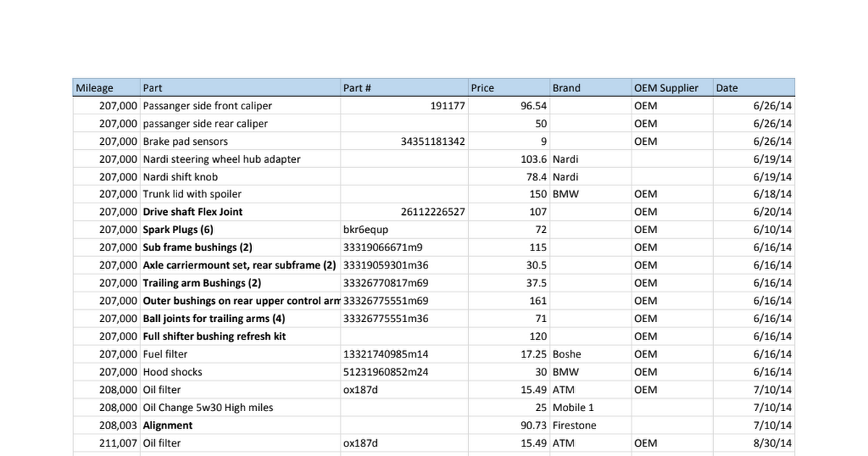
Task: Select Ball joints for trailing arms (4)
Action: (x=240, y=318)
